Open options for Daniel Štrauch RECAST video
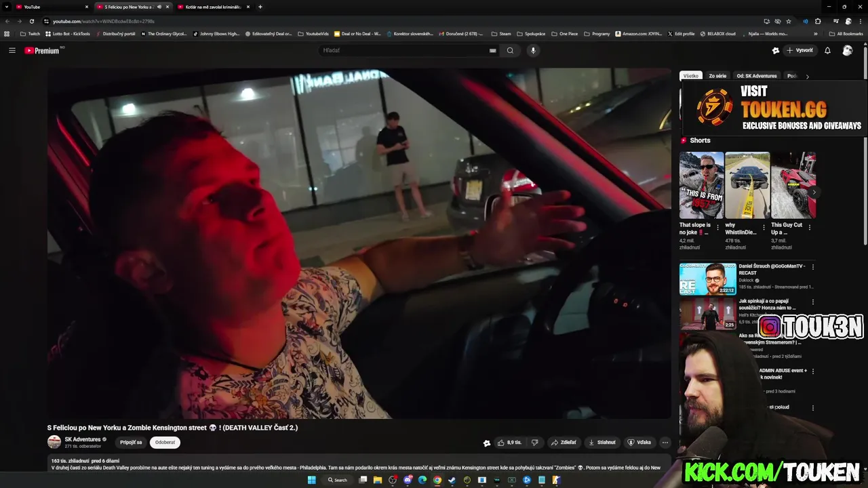The height and width of the screenshot is (488, 868). (813, 267)
